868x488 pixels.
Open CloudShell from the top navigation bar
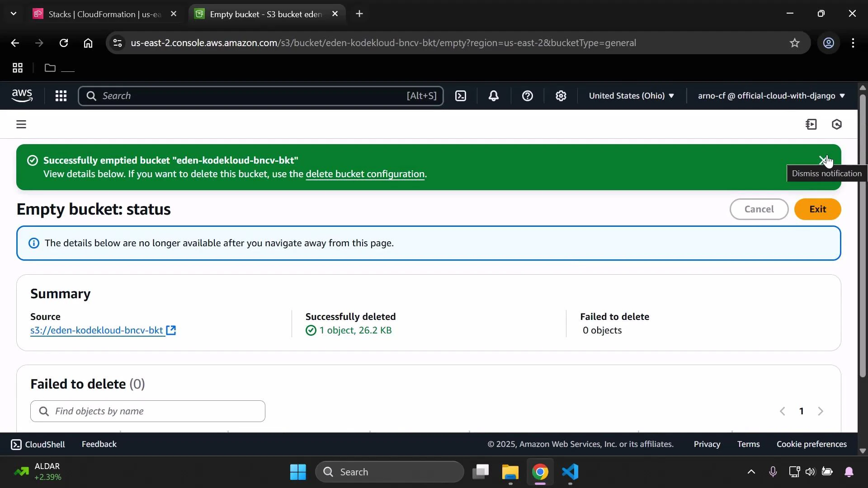461,96
